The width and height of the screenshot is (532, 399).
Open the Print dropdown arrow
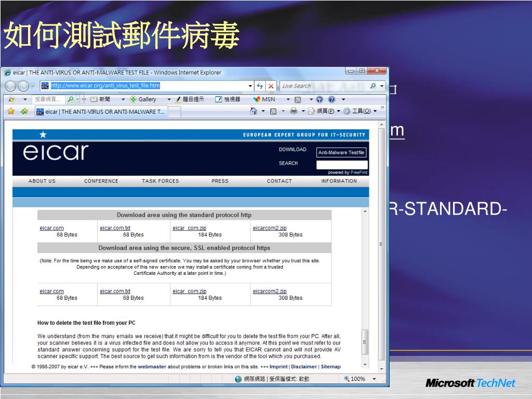pos(303,111)
